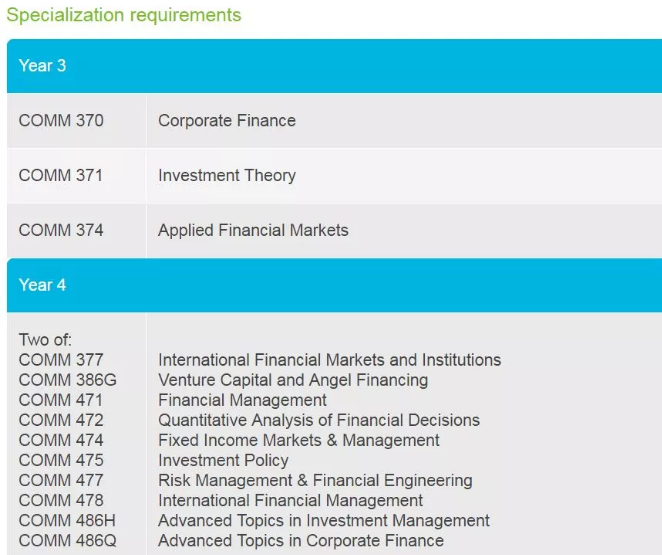Select the Year 3 header bar
This screenshot has height=555, width=662.
click(334, 66)
